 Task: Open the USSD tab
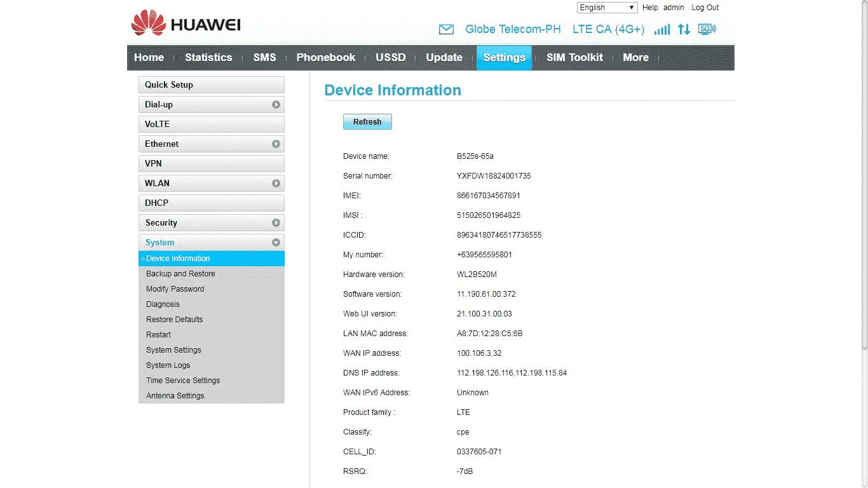coord(390,57)
